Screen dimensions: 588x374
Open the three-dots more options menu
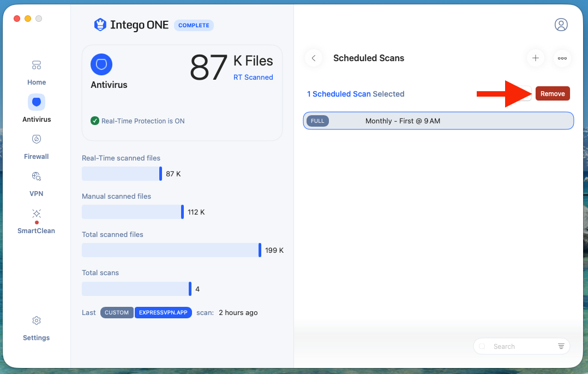562,58
